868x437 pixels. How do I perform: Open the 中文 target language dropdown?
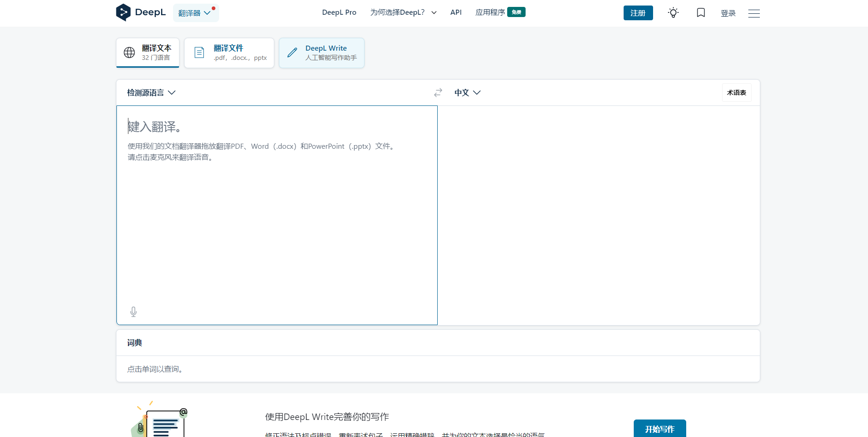click(467, 93)
